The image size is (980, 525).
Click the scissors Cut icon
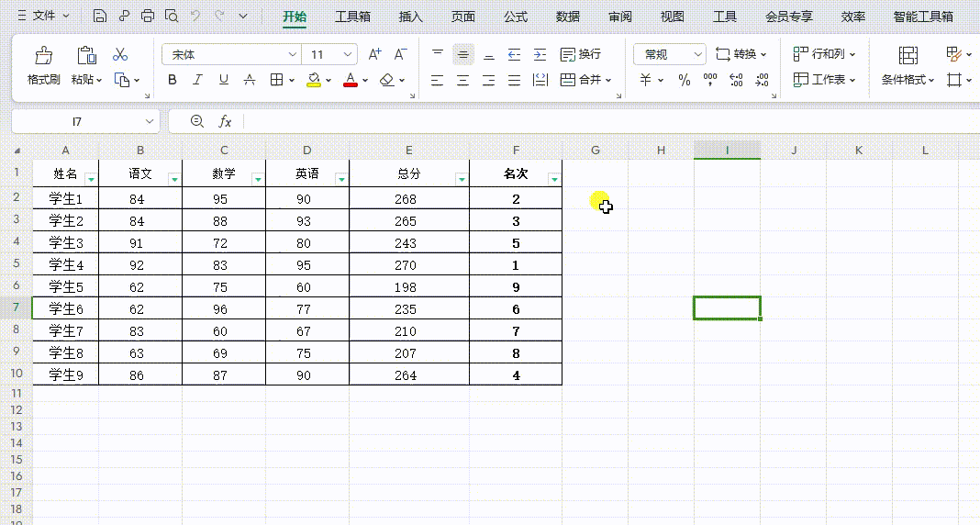pyautogui.click(x=120, y=55)
